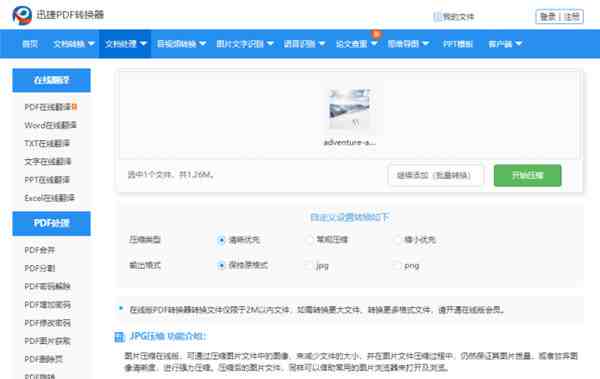Expand the 图片文字识别 dropdown menu
Image resolution: width=600 pixels, height=379 pixels.
coord(245,44)
